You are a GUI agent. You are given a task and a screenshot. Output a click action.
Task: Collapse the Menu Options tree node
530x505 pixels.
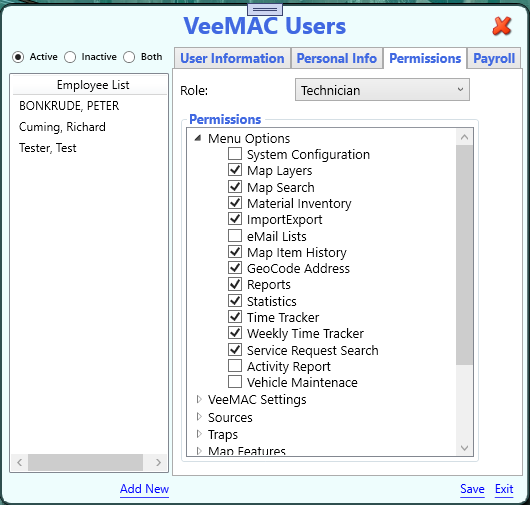[198, 138]
